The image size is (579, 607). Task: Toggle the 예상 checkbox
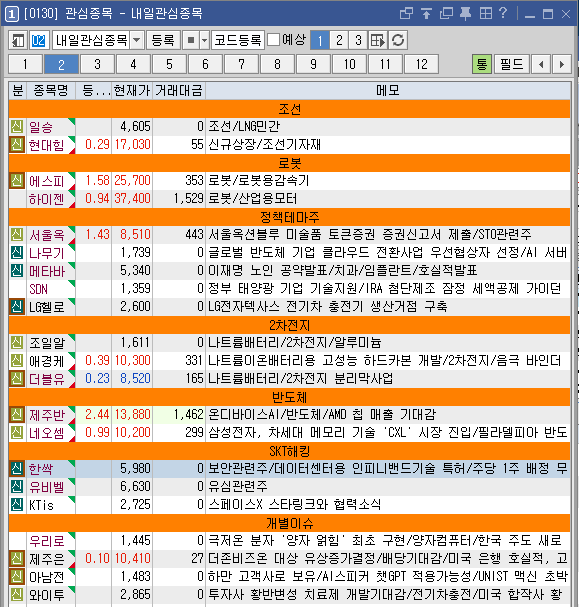point(273,39)
